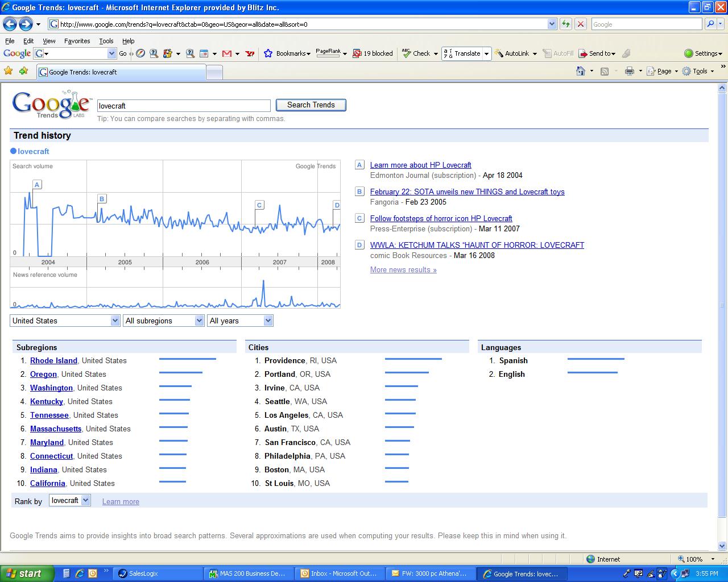The width and height of the screenshot is (728, 582).
Task: Click the Favorites Center yellow star icon
Action: click(9, 71)
